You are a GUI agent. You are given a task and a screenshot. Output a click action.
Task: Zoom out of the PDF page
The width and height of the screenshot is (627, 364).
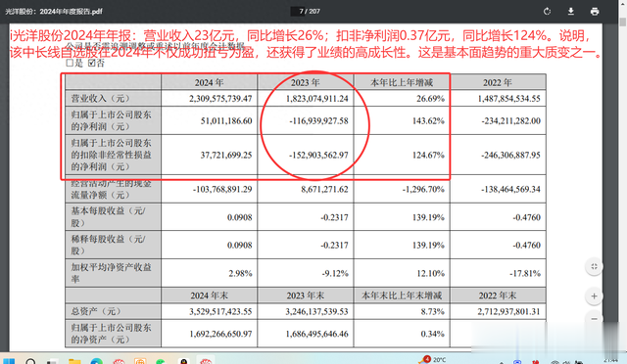[x=594, y=318]
